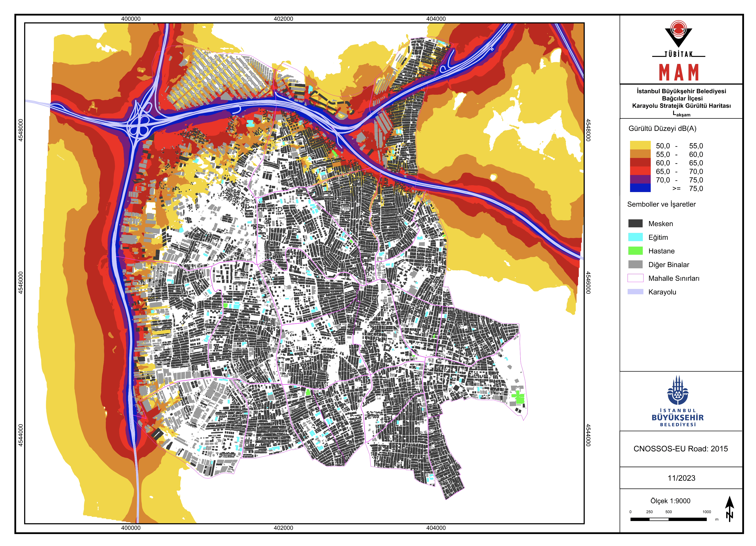
Task: Click the magenta Mahalle Sınırları legend box
Action: coord(635,278)
